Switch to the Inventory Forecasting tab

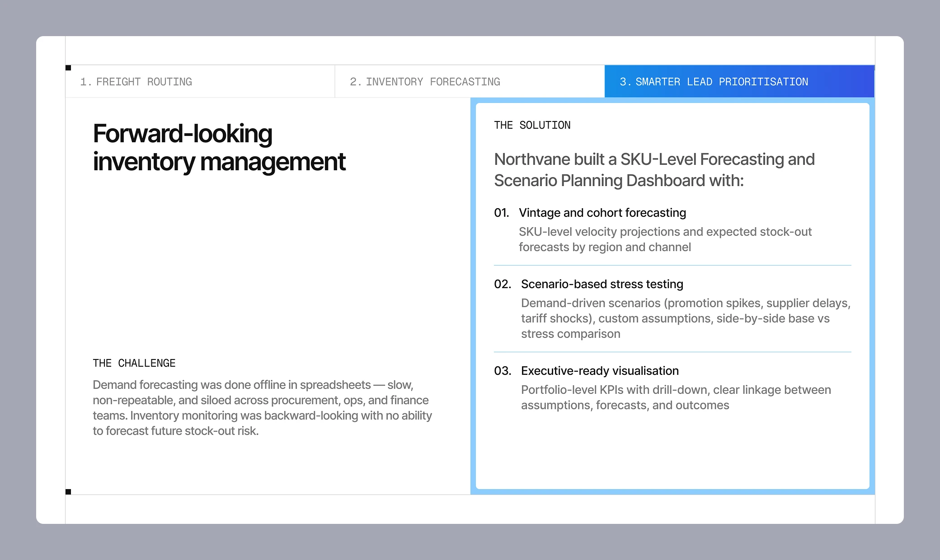(x=425, y=82)
